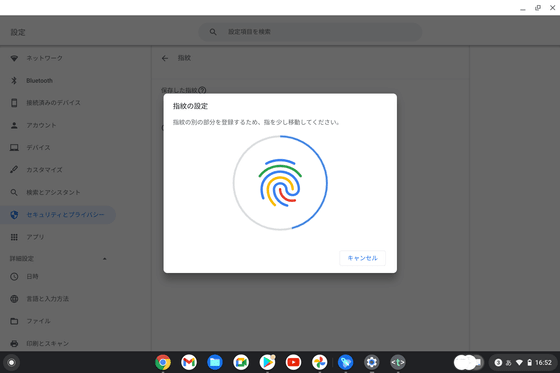Open Google Meet from the shelf

(x=241, y=362)
